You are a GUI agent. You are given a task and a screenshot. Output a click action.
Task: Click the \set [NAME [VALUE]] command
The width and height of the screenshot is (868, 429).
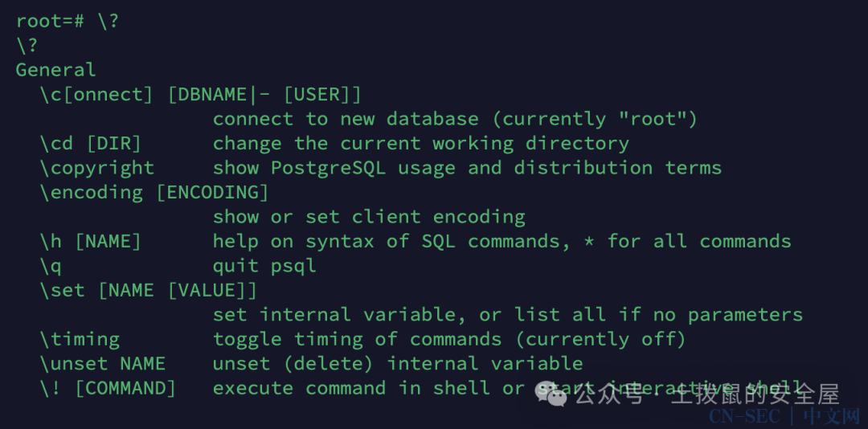click(149, 290)
